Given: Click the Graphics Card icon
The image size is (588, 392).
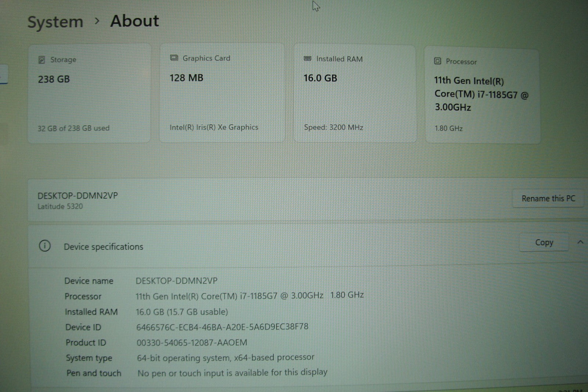Looking at the screenshot, I should point(174,58).
